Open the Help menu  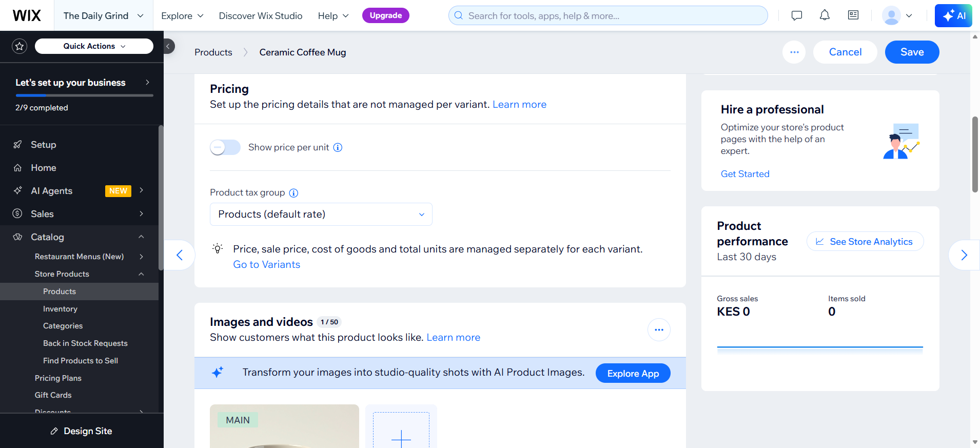(333, 15)
